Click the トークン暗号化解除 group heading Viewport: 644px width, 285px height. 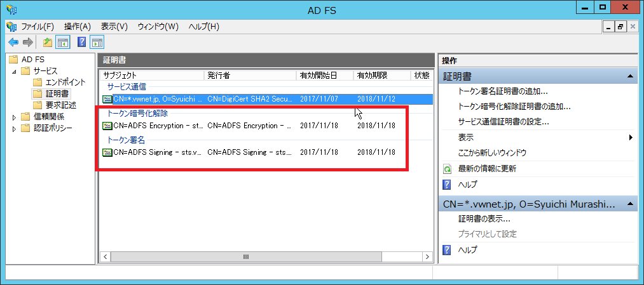(x=137, y=114)
